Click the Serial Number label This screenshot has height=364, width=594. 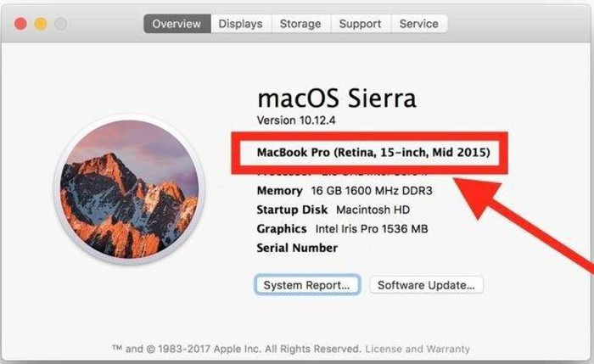point(297,249)
